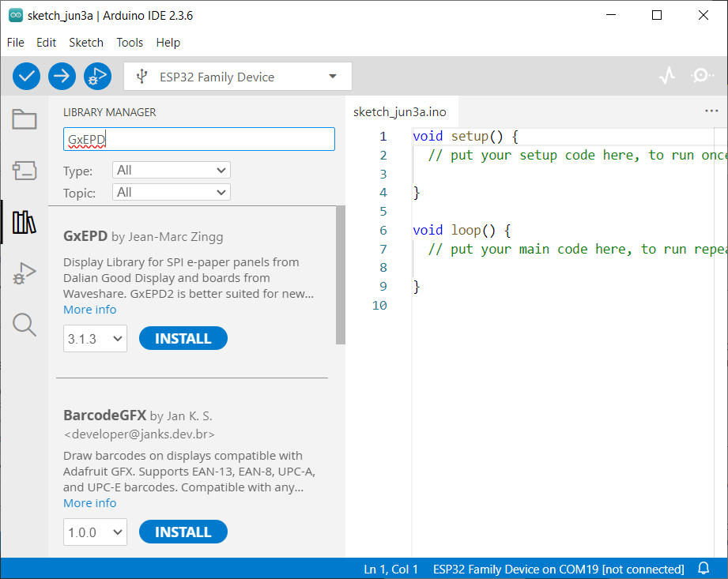Open the Debug sidebar panel icon
This screenshot has width=728, height=579.
click(x=25, y=273)
